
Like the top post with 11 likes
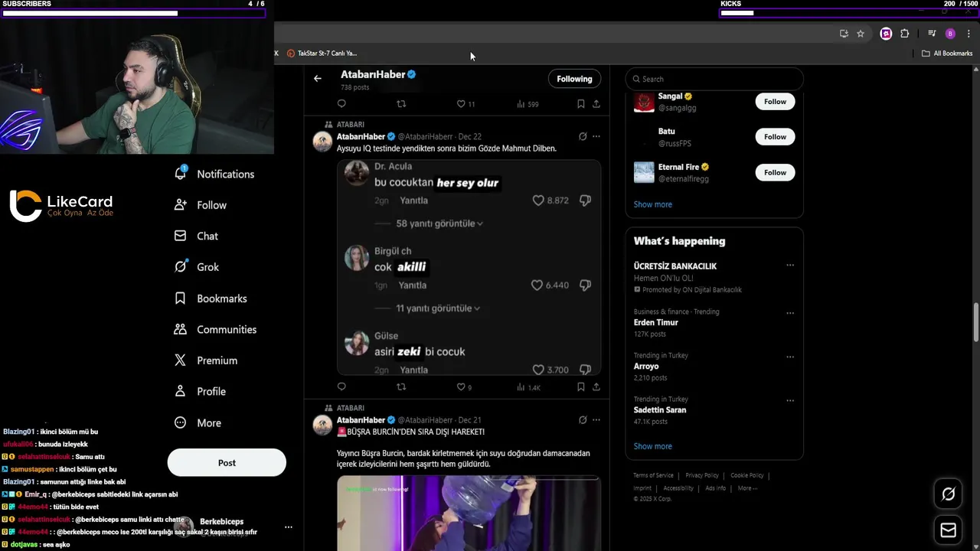[x=465, y=104]
